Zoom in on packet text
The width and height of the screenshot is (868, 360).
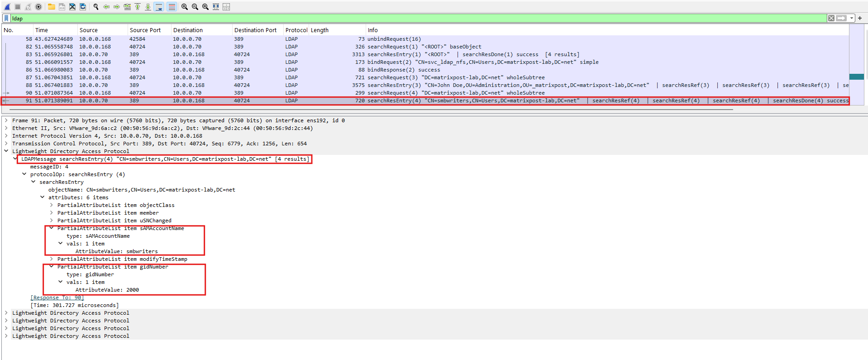click(185, 7)
